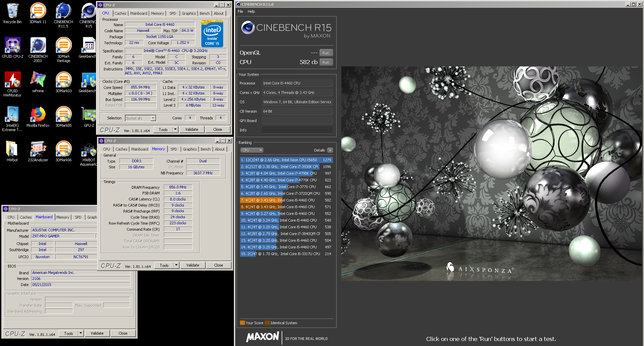Image resolution: width=644 pixels, height=346 pixels.
Task: Select About tab in top CPU-Z window
Action: coord(219,13)
